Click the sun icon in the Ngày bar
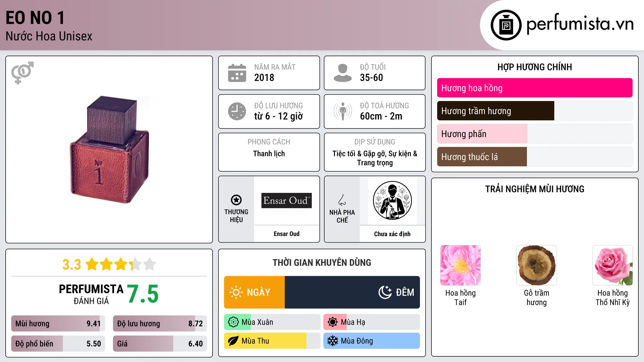Viewport: 644px width, 362px height. (236, 292)
